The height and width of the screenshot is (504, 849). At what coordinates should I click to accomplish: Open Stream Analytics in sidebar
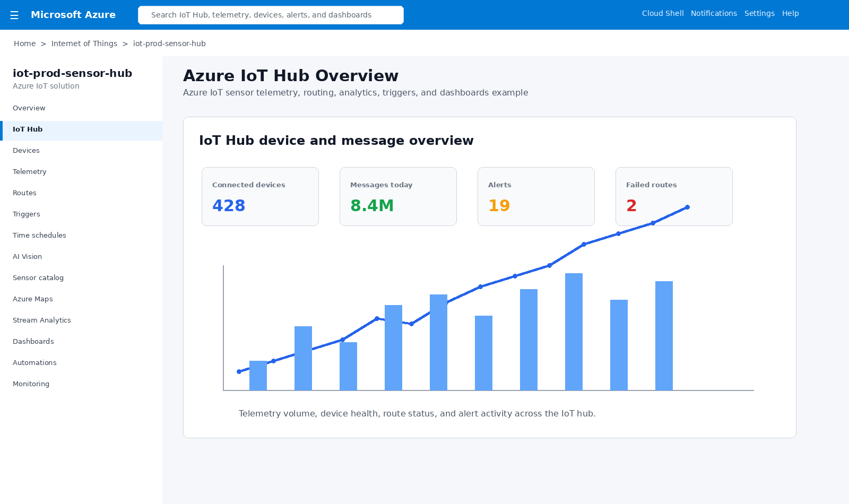tap(81, 320)
